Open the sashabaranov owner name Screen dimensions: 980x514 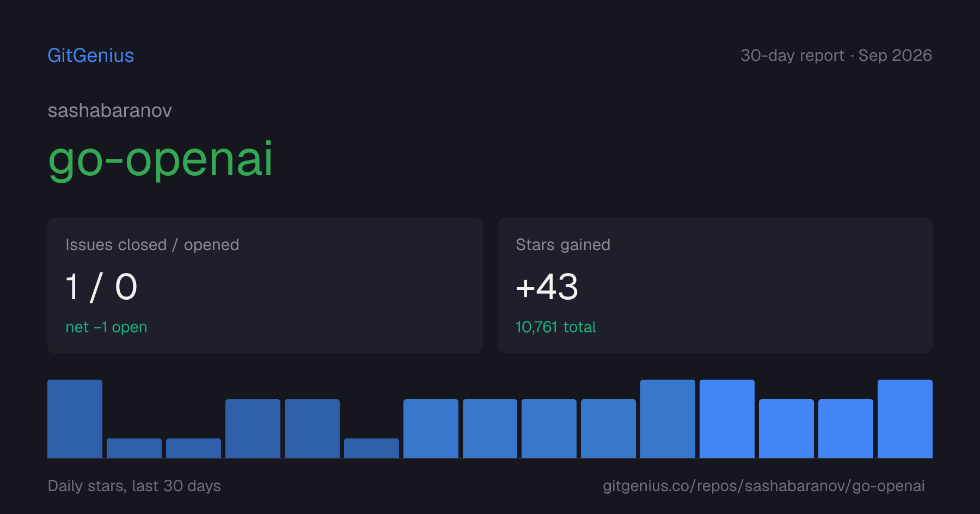pyautogui.click(x=110, y=110)
